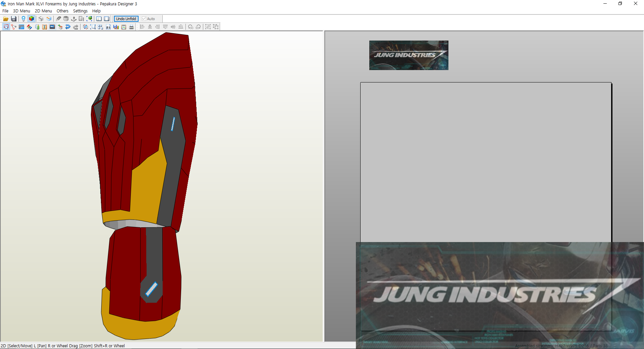
Task: Click the Open file folder icon
Action: 6,19
